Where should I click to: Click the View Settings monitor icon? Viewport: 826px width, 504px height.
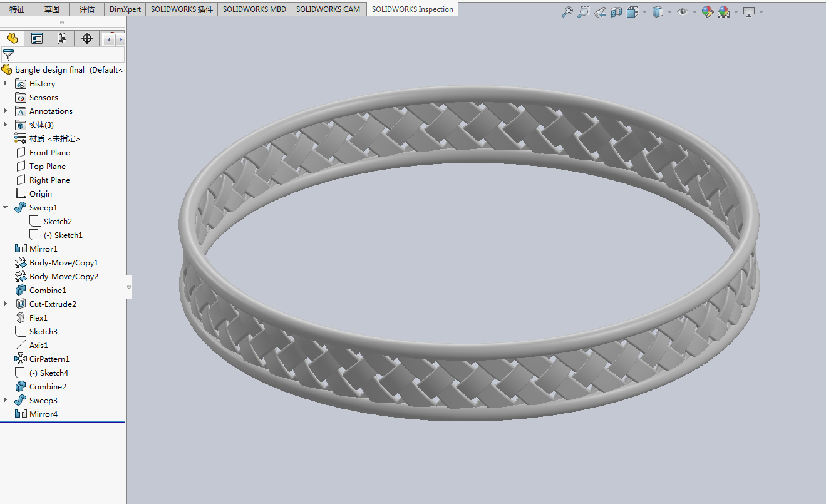click(749, 12)
